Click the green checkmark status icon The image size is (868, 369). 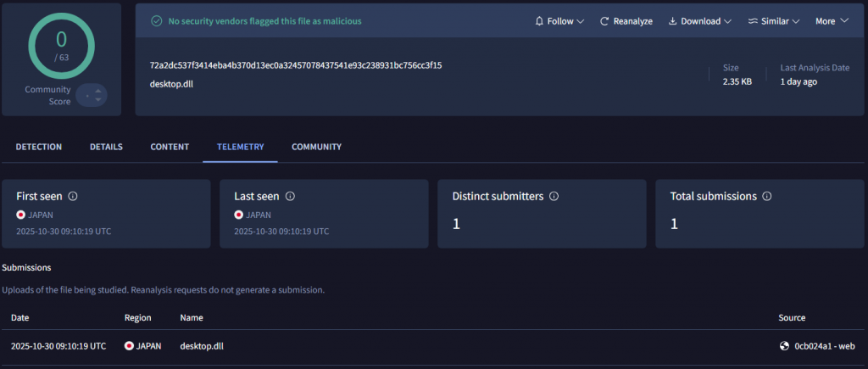coord(156,21)
